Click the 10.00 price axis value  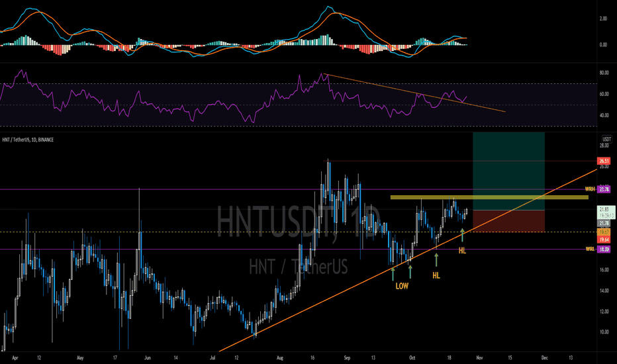604,332
